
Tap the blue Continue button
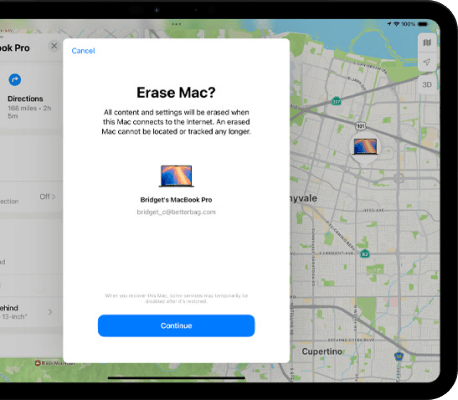[x=176, y=326]
